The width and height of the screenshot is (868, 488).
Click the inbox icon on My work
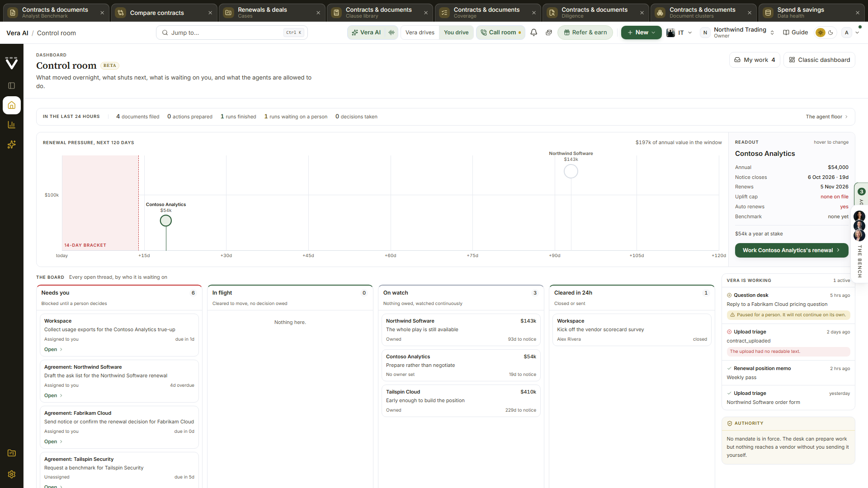point(737,60)
